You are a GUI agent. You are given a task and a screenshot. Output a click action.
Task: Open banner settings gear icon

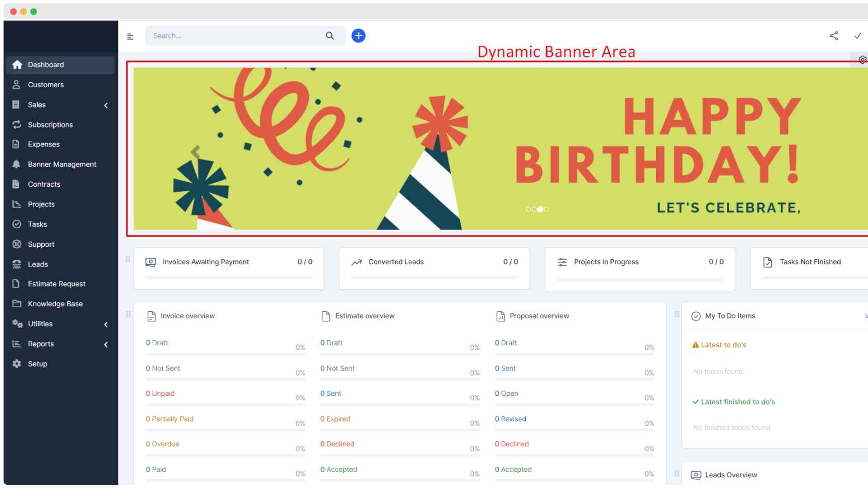click(x=862, y=60)
